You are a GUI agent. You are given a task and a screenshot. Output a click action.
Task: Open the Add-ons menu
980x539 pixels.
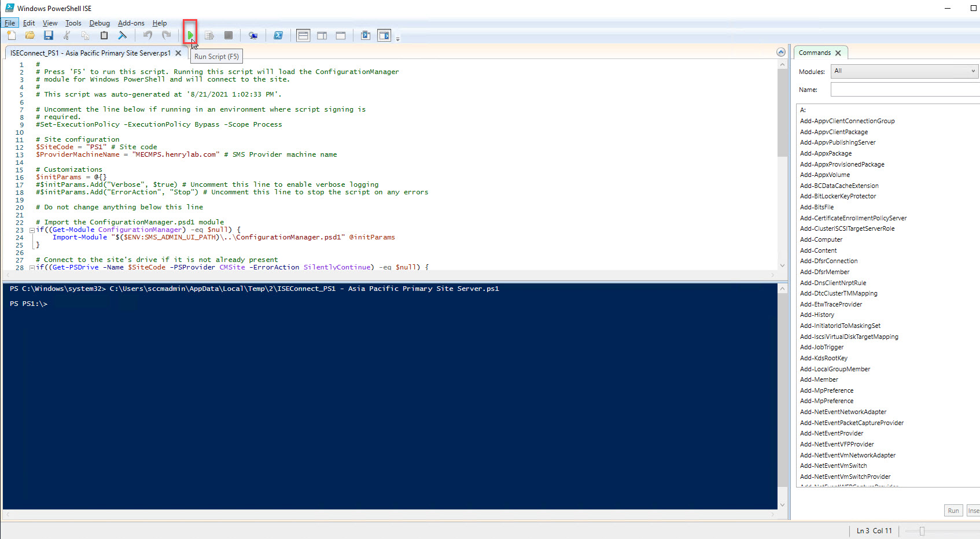tap(131, 23)
